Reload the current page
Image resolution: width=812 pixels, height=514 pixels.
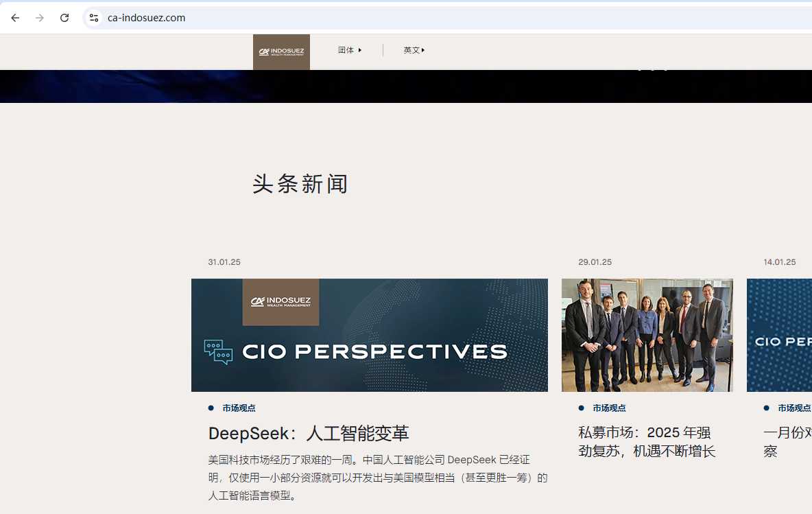[64, 18]
